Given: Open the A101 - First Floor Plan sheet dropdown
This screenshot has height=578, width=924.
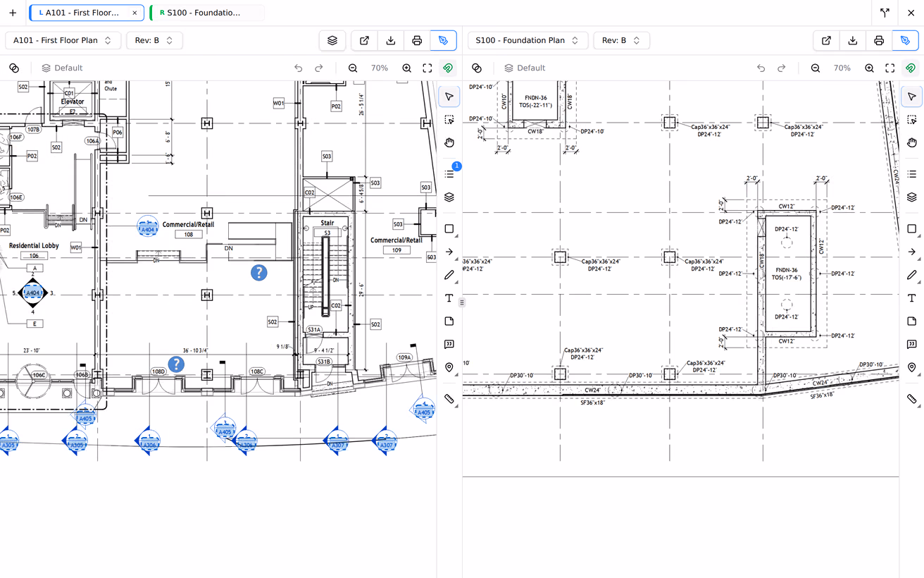Looking at the screenshot, I should [x=63, y=40].
